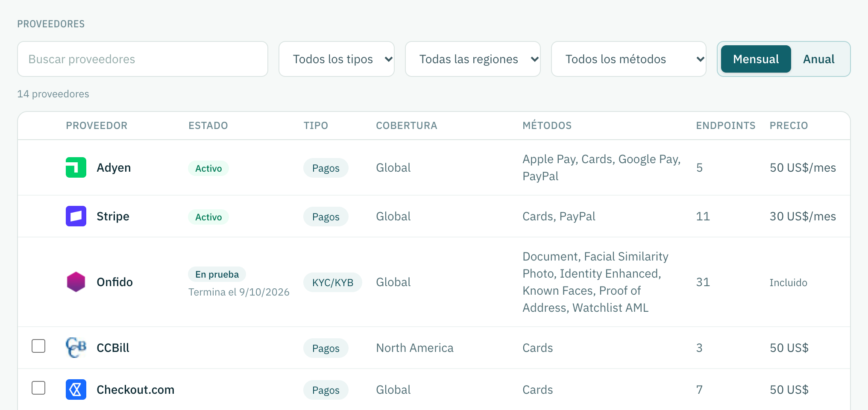Click the Pagos badge in Adyen row
Viewport: 868px width, 410px height.
click(x=326, y=168)
